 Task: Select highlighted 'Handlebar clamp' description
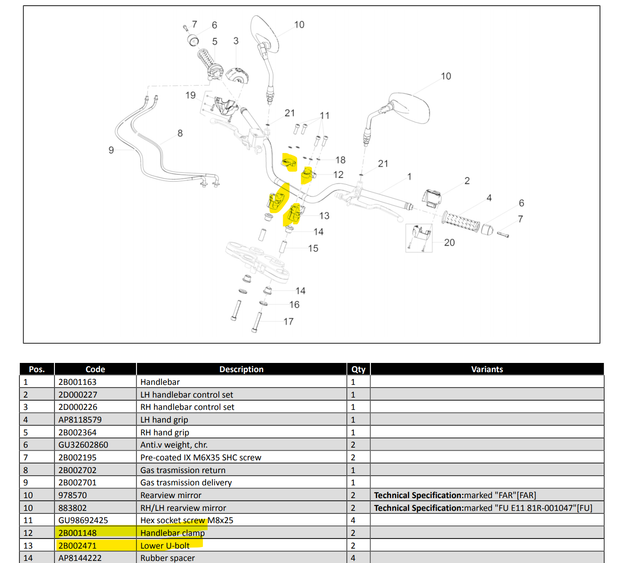click(172, 533)
